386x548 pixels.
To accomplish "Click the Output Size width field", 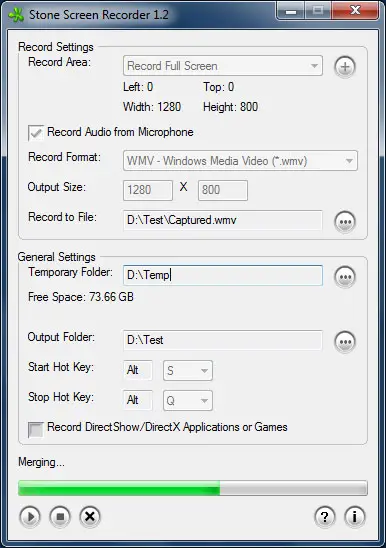I will (x=148, y=190).
